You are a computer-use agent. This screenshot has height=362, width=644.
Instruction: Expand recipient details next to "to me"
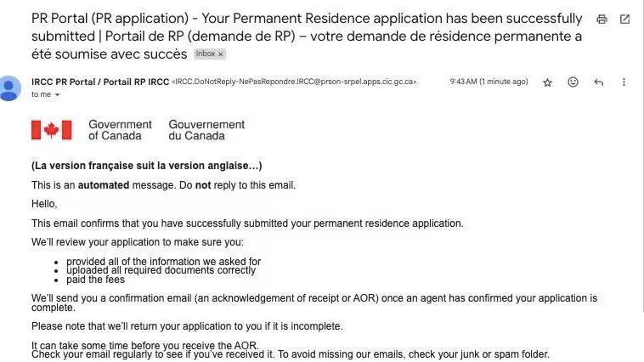pos(58,95)
